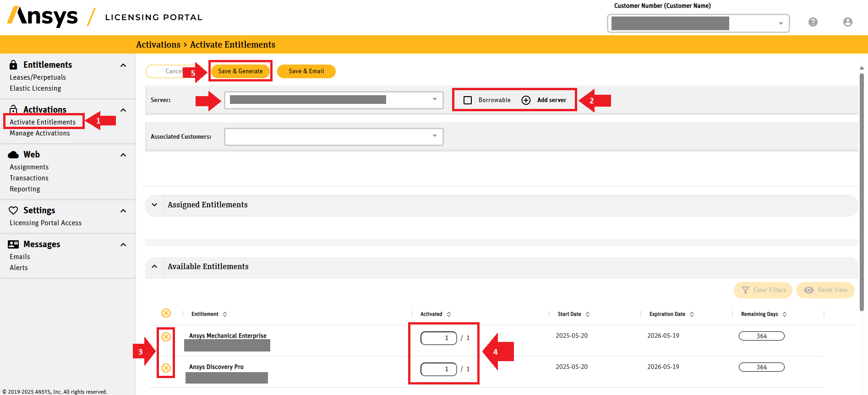Sort by Start Date column arrows
Image resolution: width=868 pixels, height=395 pixels.
(588, 314)
